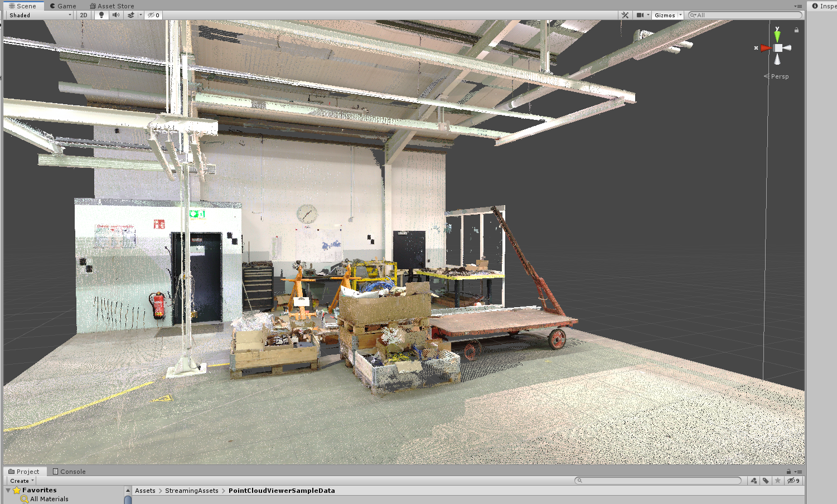Open the Gizmos dropdown arrow
This screenshot has height=504, width=837.
[x=680, y=15]
